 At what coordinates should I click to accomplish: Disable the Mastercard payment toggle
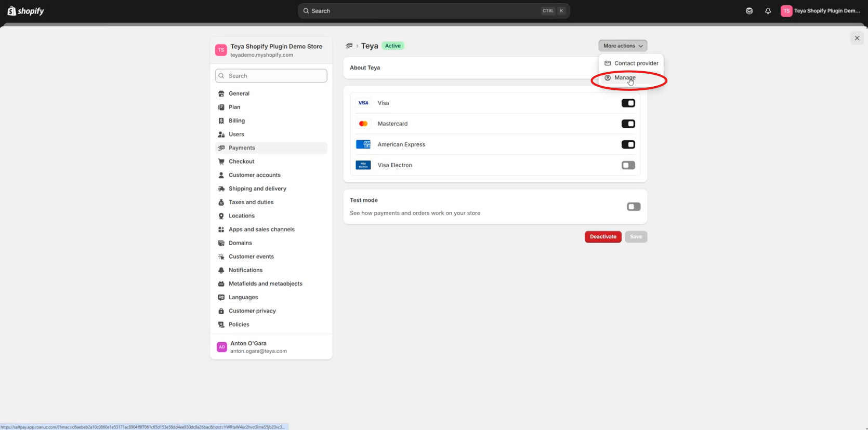[628, 124]
